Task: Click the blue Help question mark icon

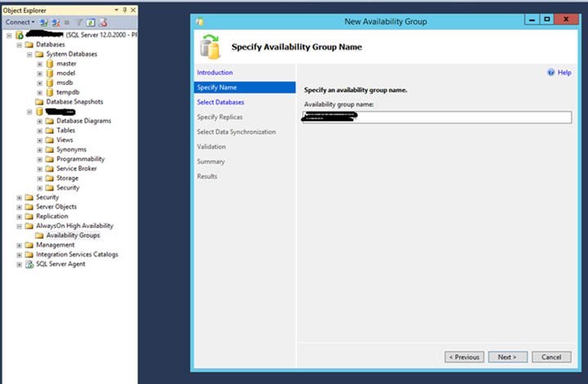Action: [x=551, y=73]
